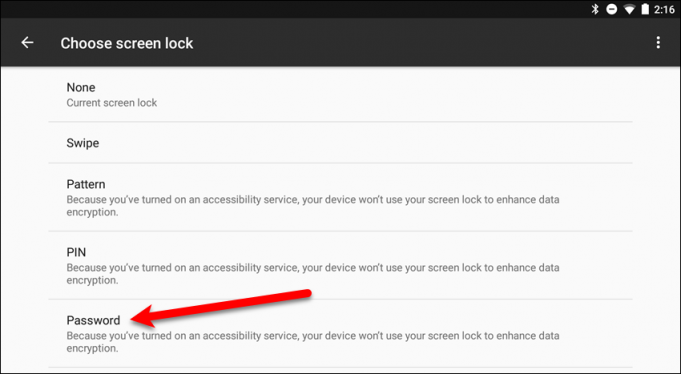The width and height of the screenshot is (681, 374).
Task: Tap the Wi-Fi signal status icon
Action: (629, 9)
